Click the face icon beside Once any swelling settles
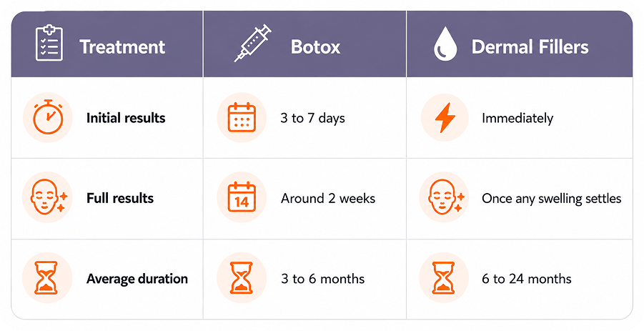644x331 pixels. point(446,197)
